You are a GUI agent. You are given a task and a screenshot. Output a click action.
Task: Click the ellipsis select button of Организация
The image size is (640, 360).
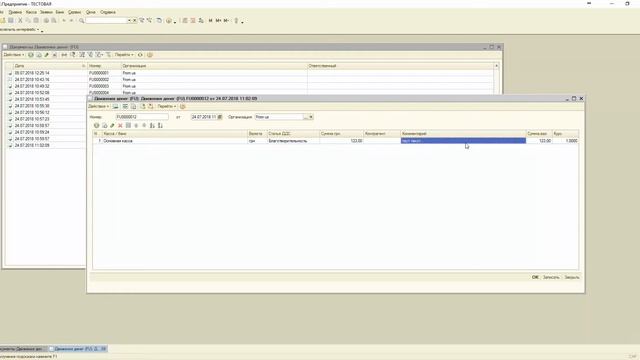(x=305, y=117)
